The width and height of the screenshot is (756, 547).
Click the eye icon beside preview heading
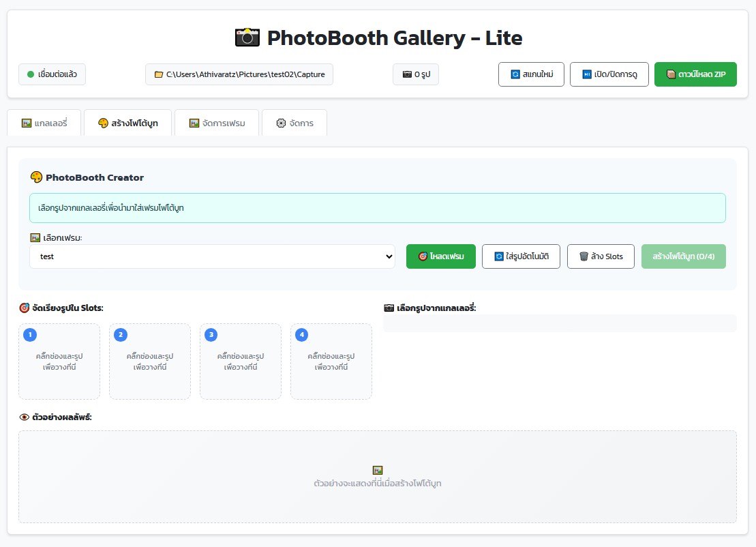click(x=24, y=417)
